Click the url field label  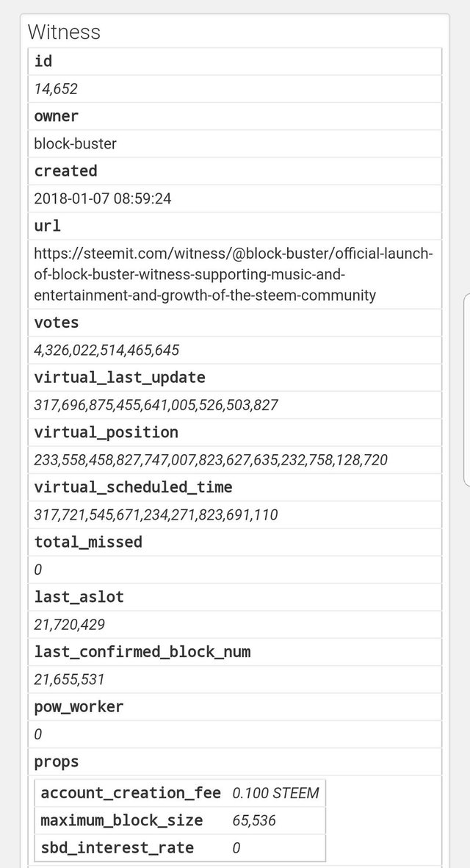48,226
